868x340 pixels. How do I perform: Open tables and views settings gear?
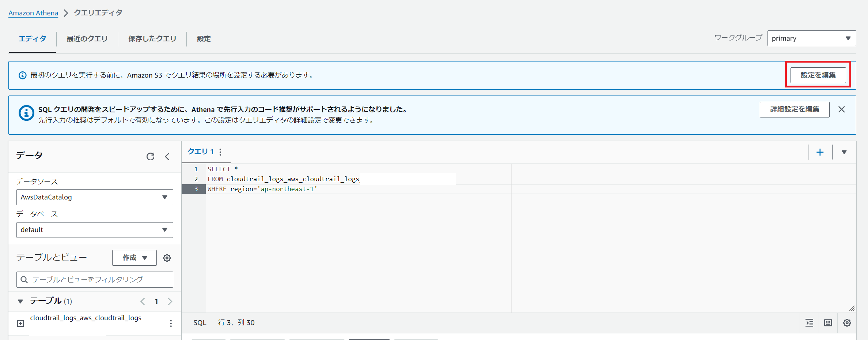(167, 258)
